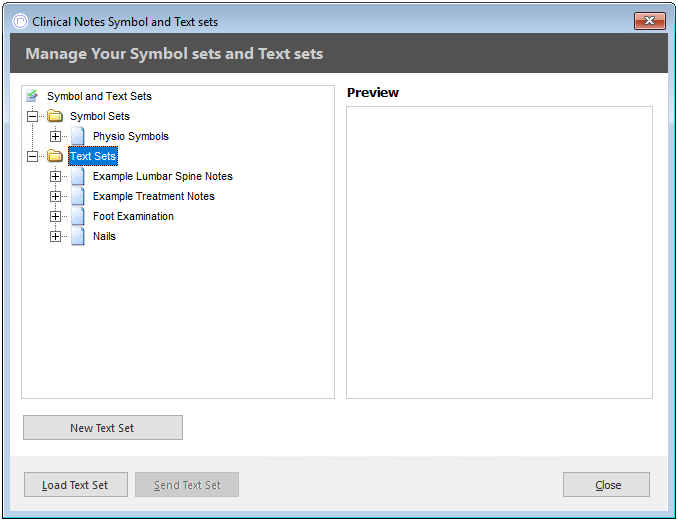Click the Symbol Sets folder icon
678x521 pixels.
tap(55, 116)
